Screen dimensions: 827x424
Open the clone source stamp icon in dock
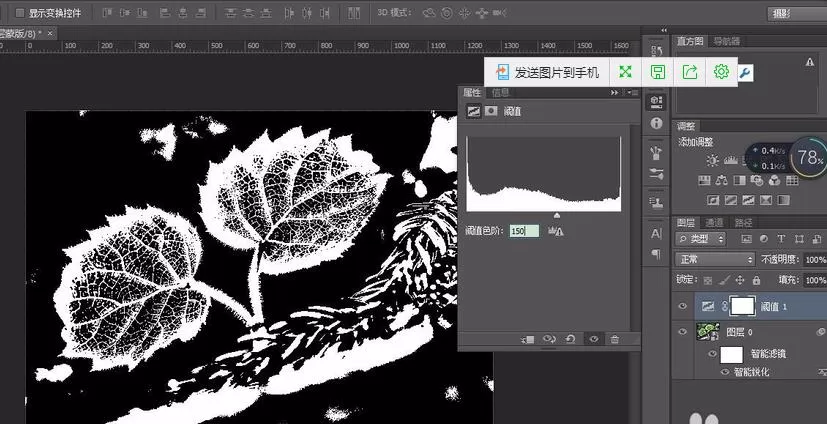(x=657, y=203)
